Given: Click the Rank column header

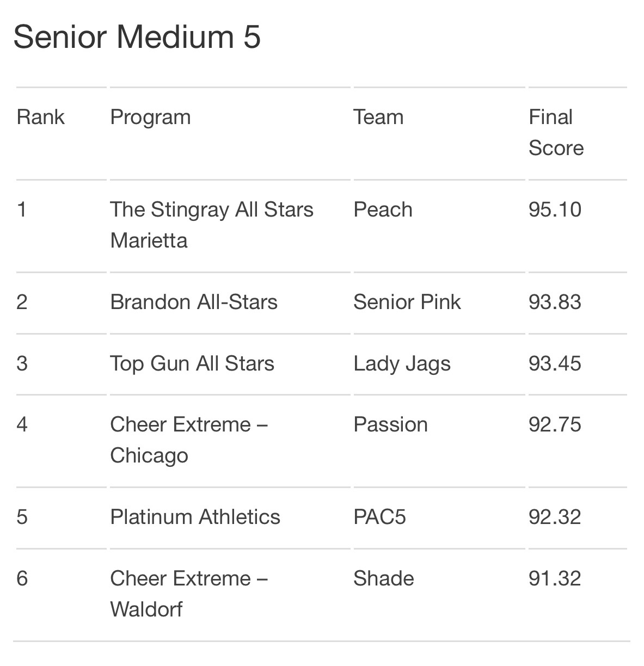Looking at the screenshot, I should pos(41,118).
